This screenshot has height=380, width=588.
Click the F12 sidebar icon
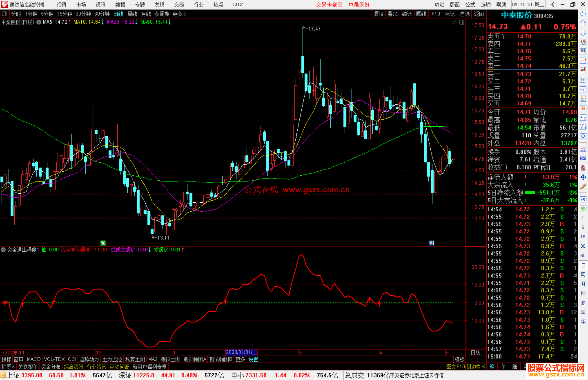point(583,118)
